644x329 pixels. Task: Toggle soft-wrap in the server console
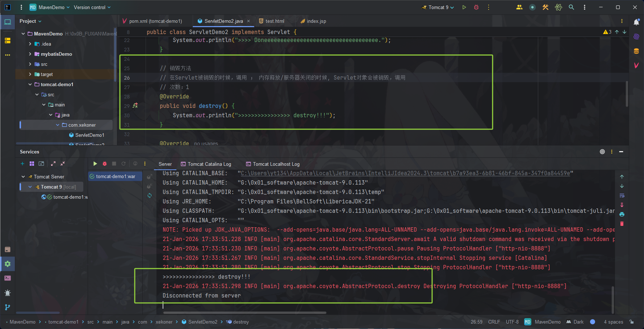[x=622, y=195]
